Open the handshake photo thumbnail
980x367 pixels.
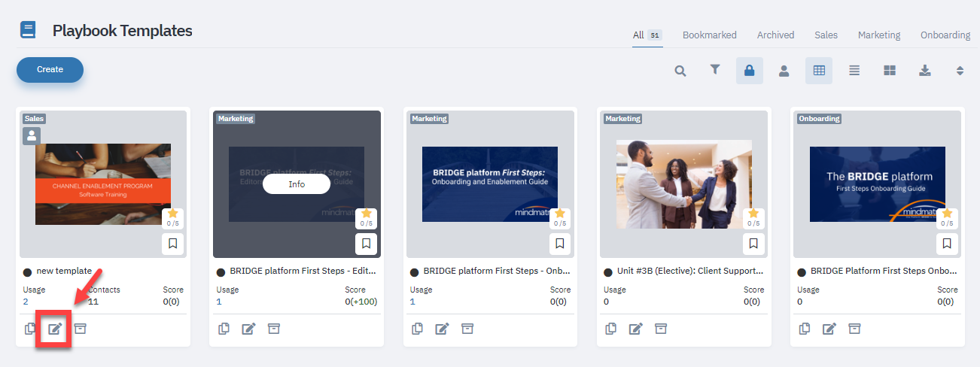[683, 183]
